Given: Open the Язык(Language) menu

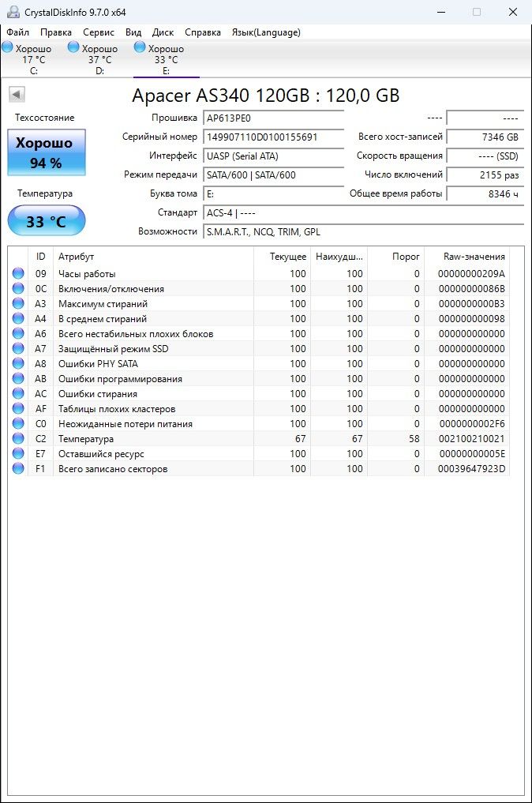Looking at the screenshot, I should coord(266,32).
